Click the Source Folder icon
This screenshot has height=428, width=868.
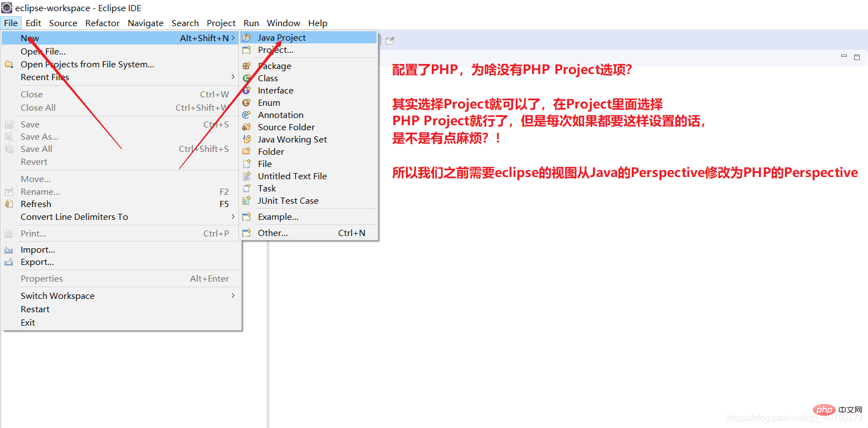[x=246, y=127]
